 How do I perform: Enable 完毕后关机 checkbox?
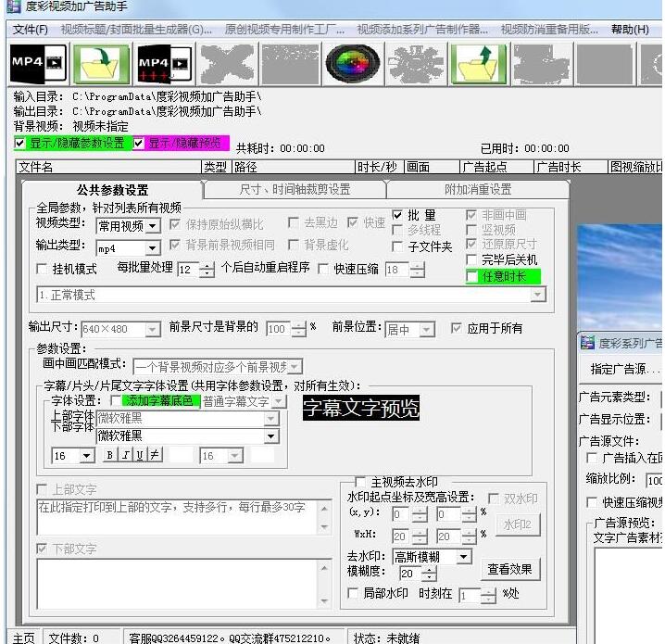pos(471,259)
